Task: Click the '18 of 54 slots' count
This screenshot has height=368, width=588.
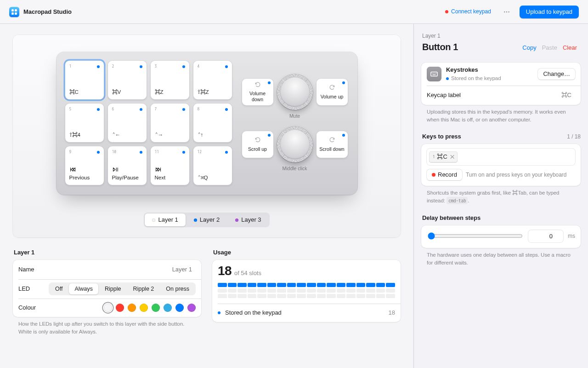Action: pos(239,271)
